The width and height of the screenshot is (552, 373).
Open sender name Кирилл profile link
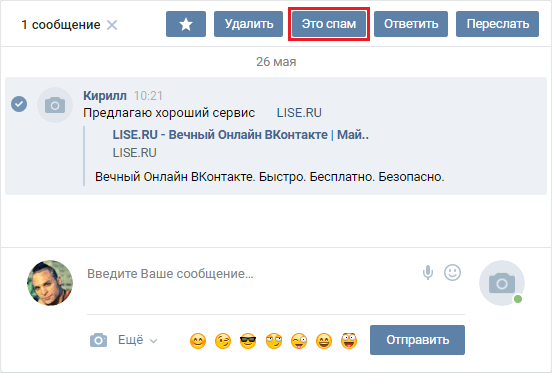click(x=105, y=95)
